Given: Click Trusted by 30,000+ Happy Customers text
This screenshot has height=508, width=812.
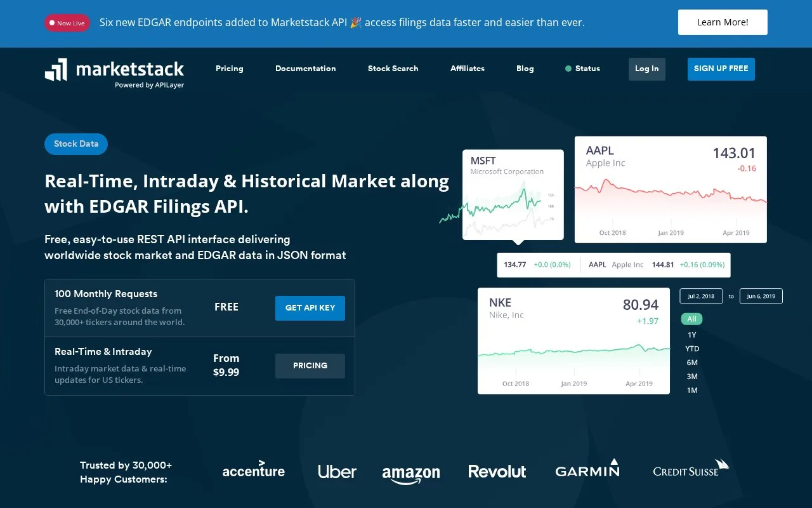Looking at the screenshot, I should (x=126, y=472).
